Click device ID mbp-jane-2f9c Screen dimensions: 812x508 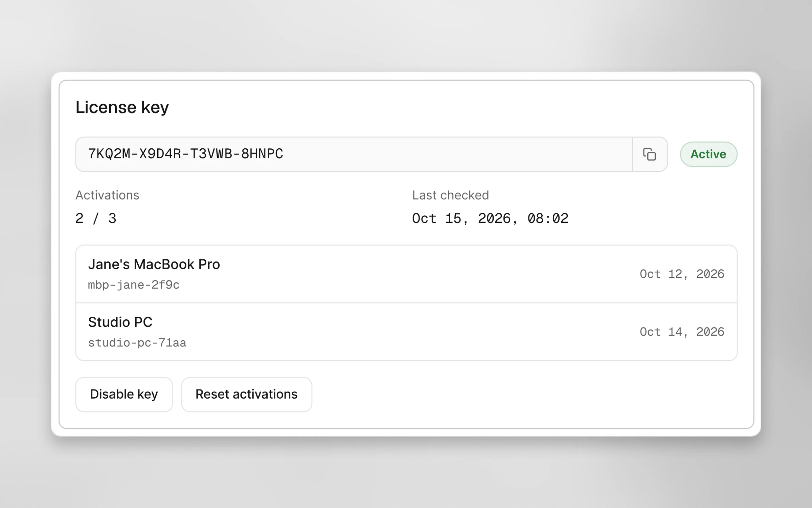pos(134,285)
